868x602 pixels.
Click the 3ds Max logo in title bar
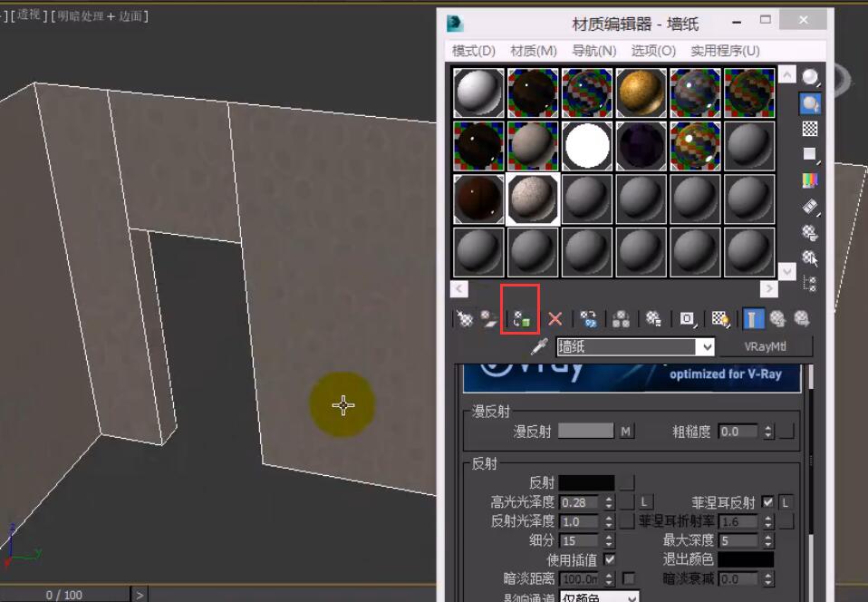click(x=455, y=23)
